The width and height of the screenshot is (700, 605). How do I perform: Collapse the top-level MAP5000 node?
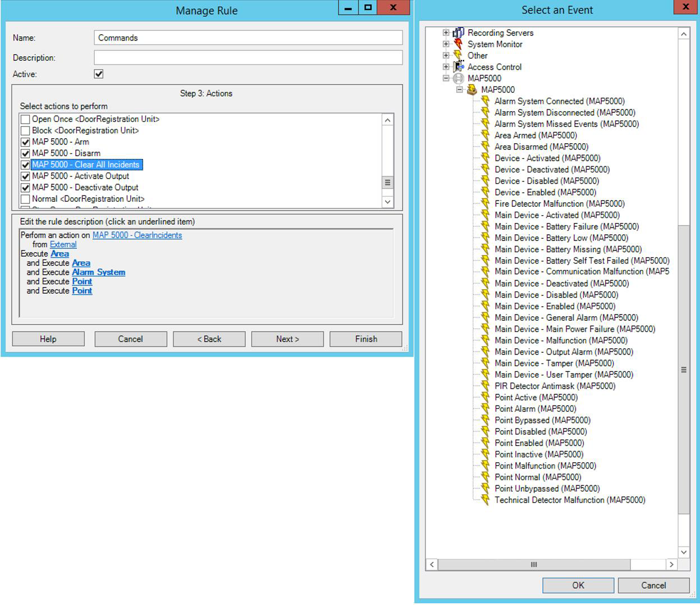point(446,78)
